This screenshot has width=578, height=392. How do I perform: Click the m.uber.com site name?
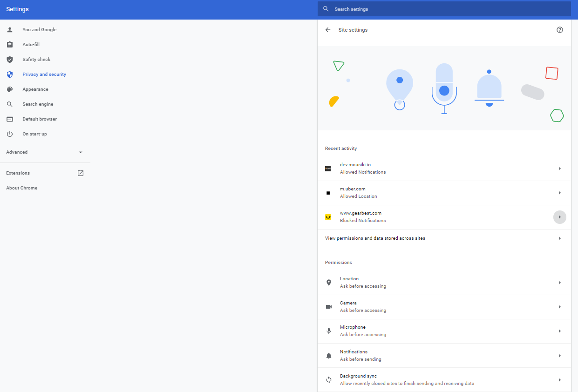tap(353, 189)
